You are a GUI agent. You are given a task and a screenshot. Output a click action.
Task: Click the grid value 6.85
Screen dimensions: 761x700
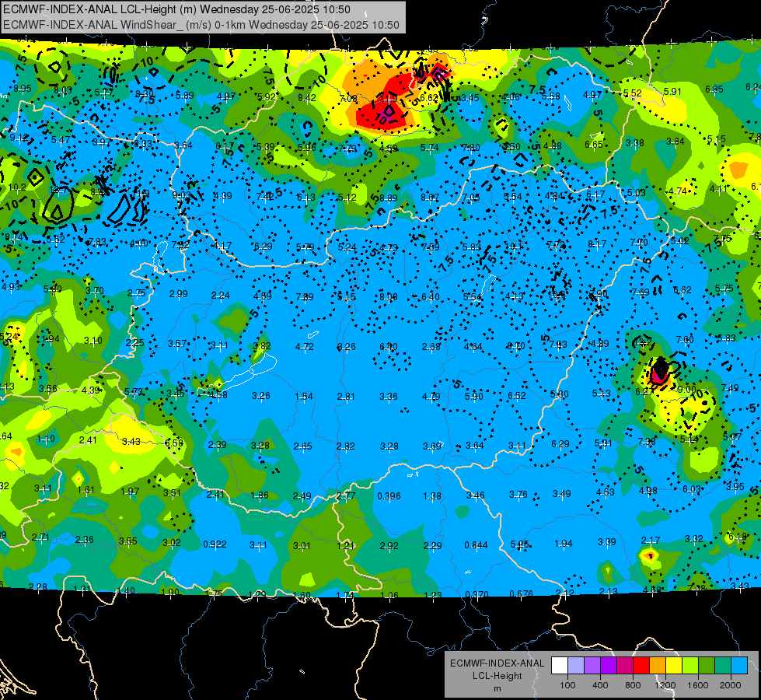pyautogui.click(x=714, y=89)
